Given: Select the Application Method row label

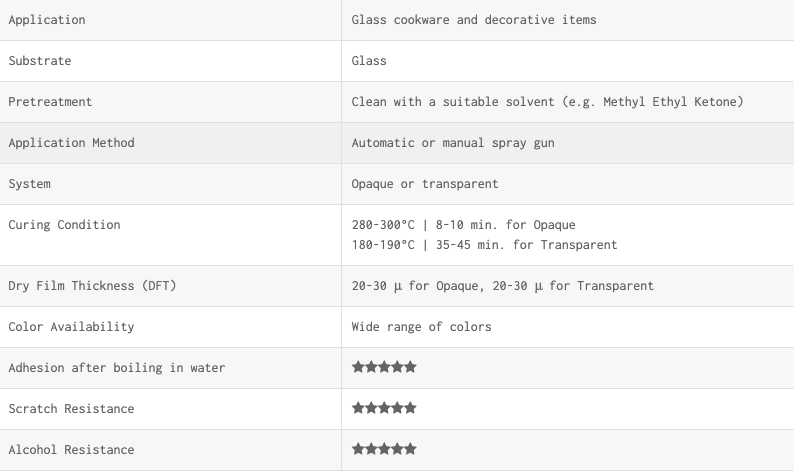Looking at the screenshot, I should (71, 143).
